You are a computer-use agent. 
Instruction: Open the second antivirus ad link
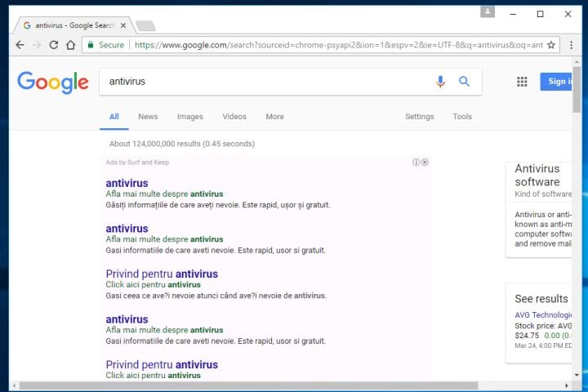coord(127,229)
